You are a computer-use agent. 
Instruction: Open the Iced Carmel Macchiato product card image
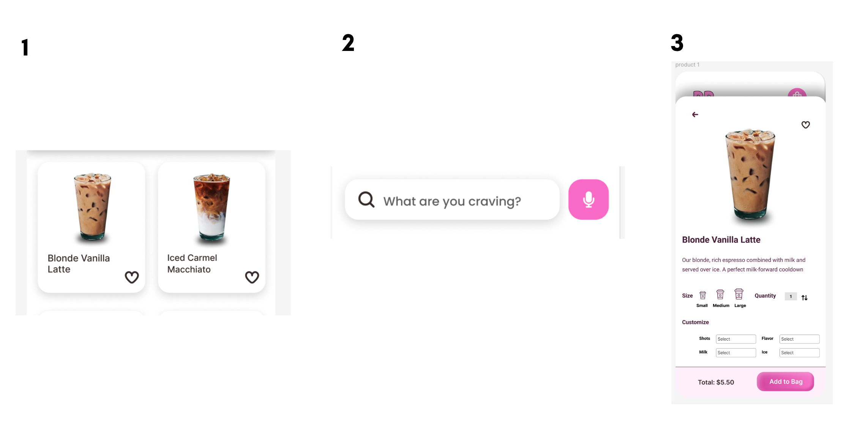(x=212, y=207)
